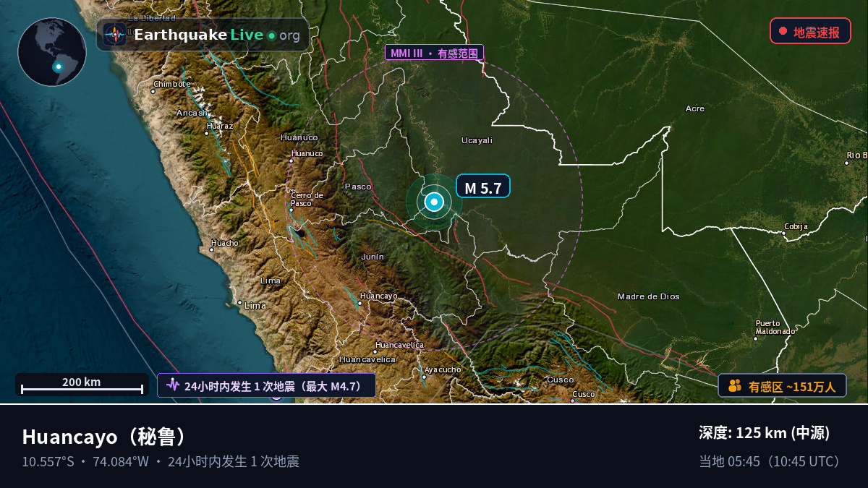Click the Cerro de Pasco city label
The width and height of the screenshot is (868, 488).
coord(307,199)
